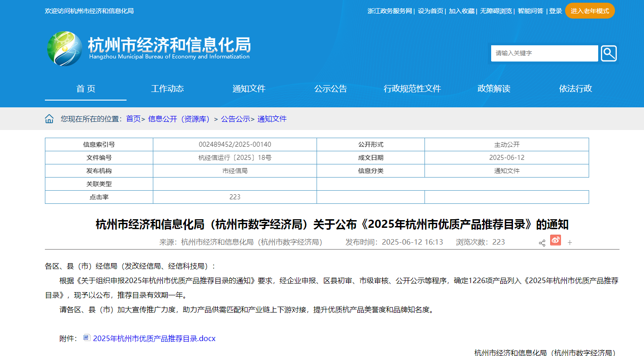The width and height of the screenshot is (644, 356).
Task: Click the share icon beside view count
Action: [x=542, y=243]
